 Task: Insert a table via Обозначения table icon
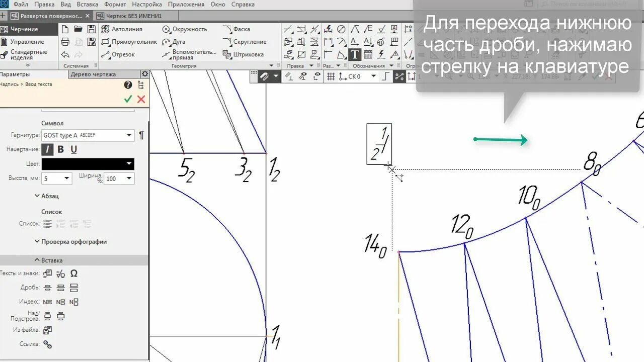pos(368,54)
